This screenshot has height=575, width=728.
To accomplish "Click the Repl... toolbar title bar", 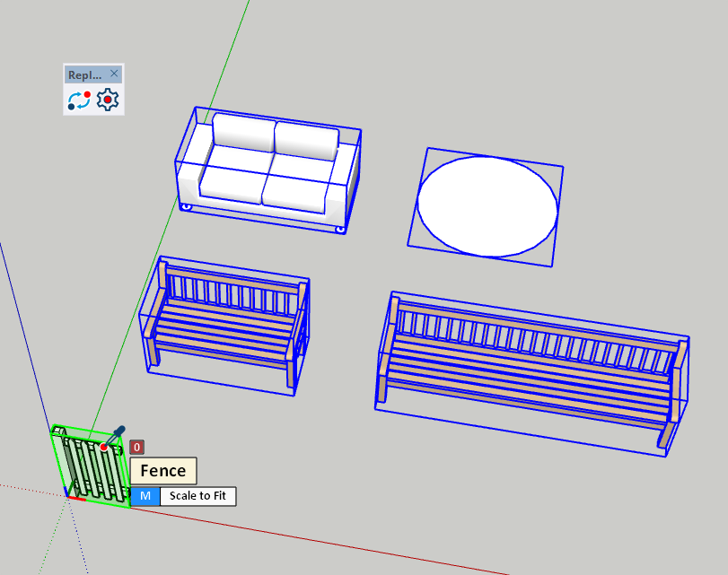I will point(84,74).
